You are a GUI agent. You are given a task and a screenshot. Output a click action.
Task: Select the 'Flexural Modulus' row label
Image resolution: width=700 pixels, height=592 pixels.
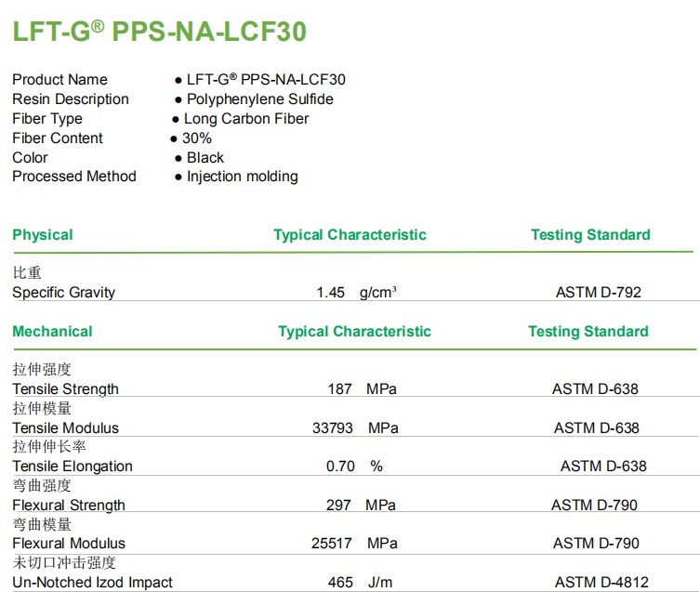point(69,544)
